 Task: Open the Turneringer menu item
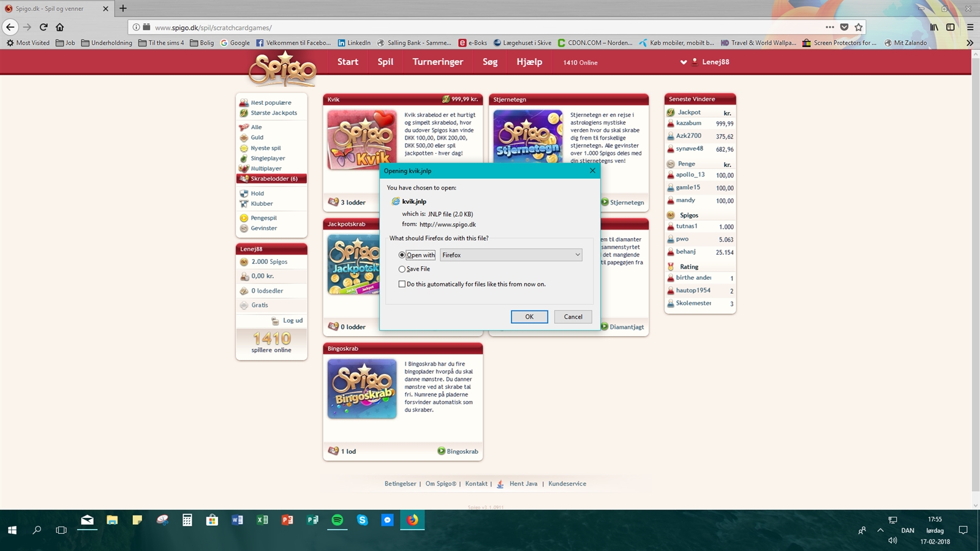(x=437, y=62)
